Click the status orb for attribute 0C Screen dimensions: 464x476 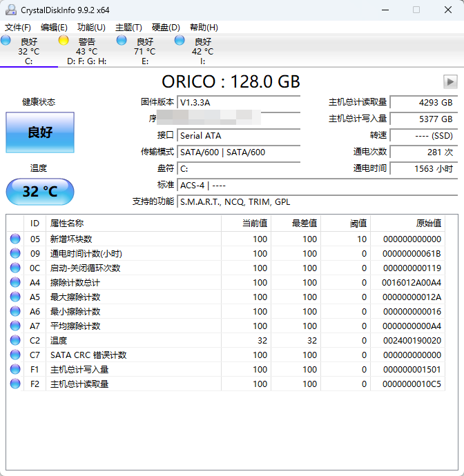click(x=15, y=268)
